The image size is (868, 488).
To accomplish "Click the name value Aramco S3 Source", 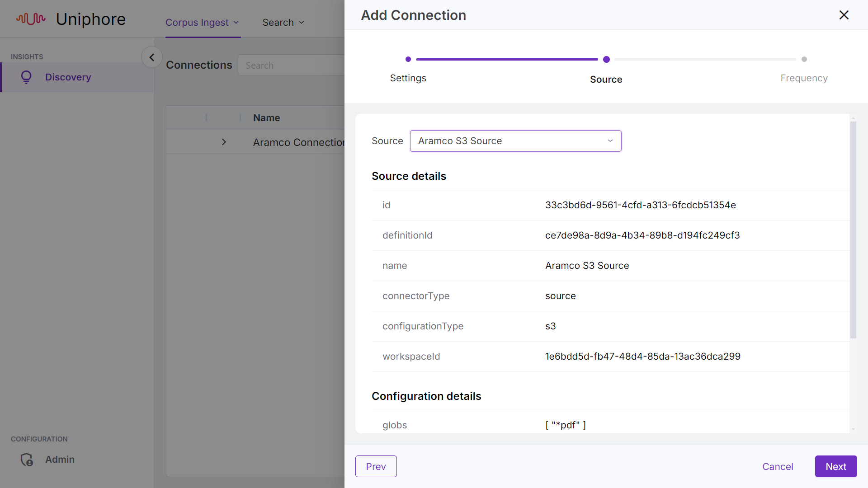I will click(587, 266).
